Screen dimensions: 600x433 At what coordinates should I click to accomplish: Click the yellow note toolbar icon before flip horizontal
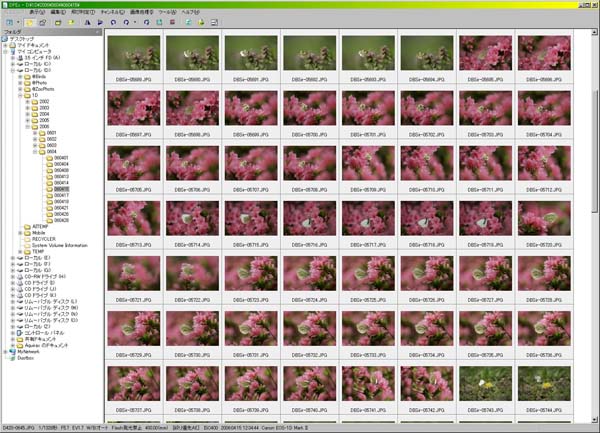coord(71,23)
